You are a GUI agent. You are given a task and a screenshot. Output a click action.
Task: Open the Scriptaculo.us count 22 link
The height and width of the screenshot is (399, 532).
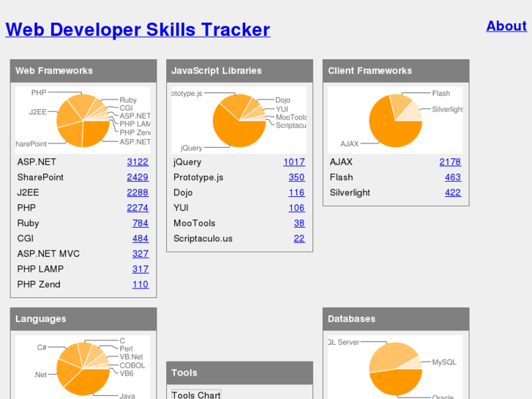tap(299, 239)
